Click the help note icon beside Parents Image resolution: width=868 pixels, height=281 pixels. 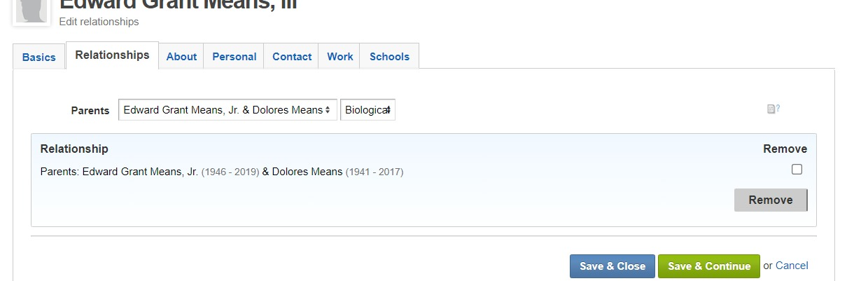click(773, 109)
